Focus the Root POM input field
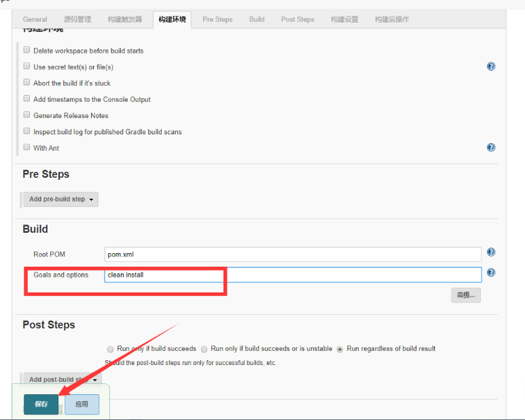 click(x=293, y=254)
